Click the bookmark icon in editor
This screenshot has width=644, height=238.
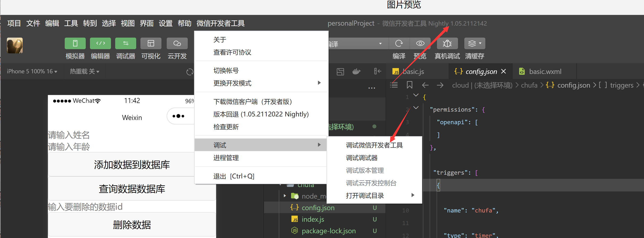click(410, 85)
